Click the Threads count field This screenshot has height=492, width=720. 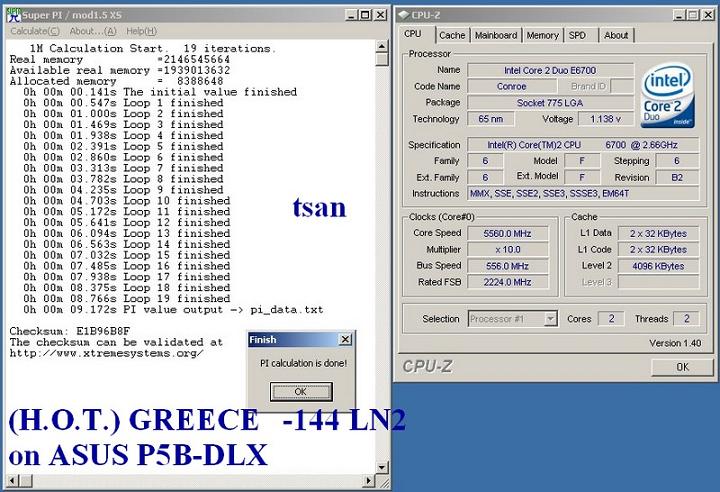[686, 318]
